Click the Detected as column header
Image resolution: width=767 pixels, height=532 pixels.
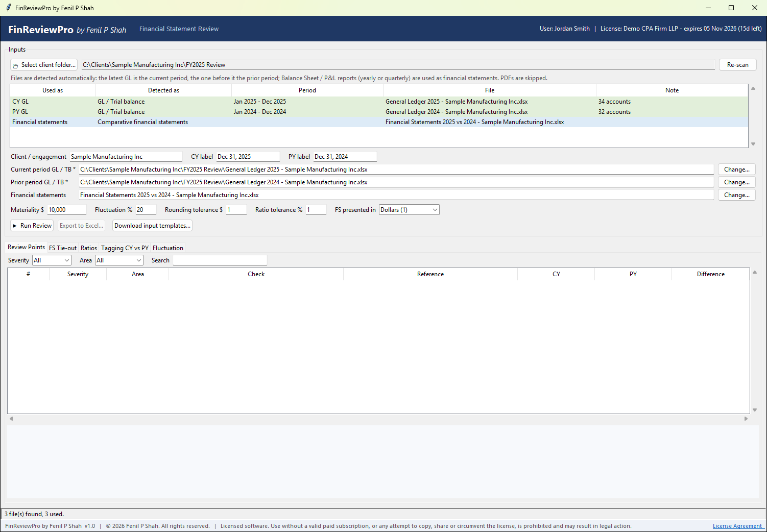coord(163,90)
